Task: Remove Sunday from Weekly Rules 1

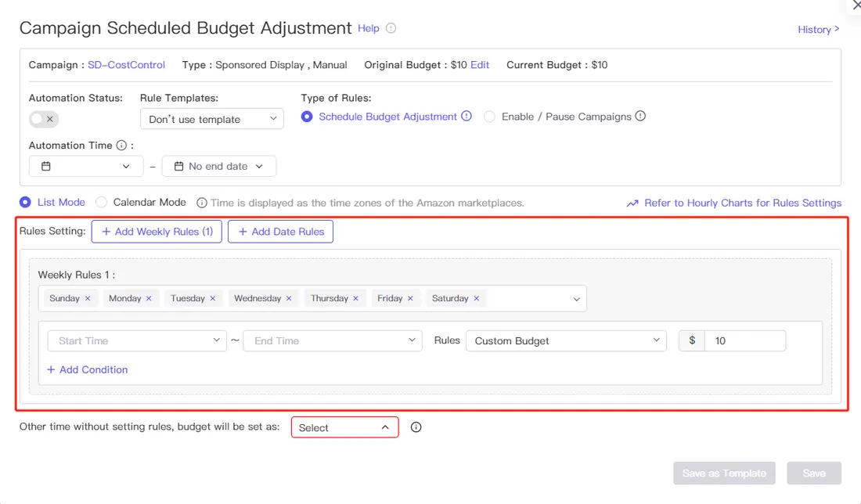Action: [x=88, y=299]
